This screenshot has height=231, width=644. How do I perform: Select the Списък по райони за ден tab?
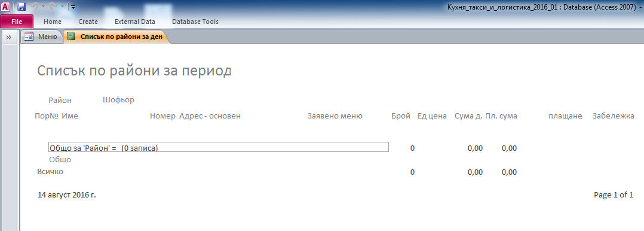117,37
